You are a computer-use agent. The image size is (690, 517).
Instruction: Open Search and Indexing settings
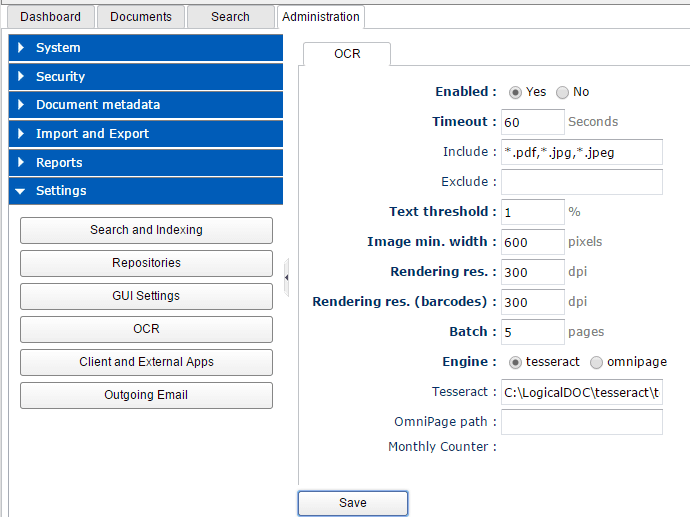click(x=146, y=230)
